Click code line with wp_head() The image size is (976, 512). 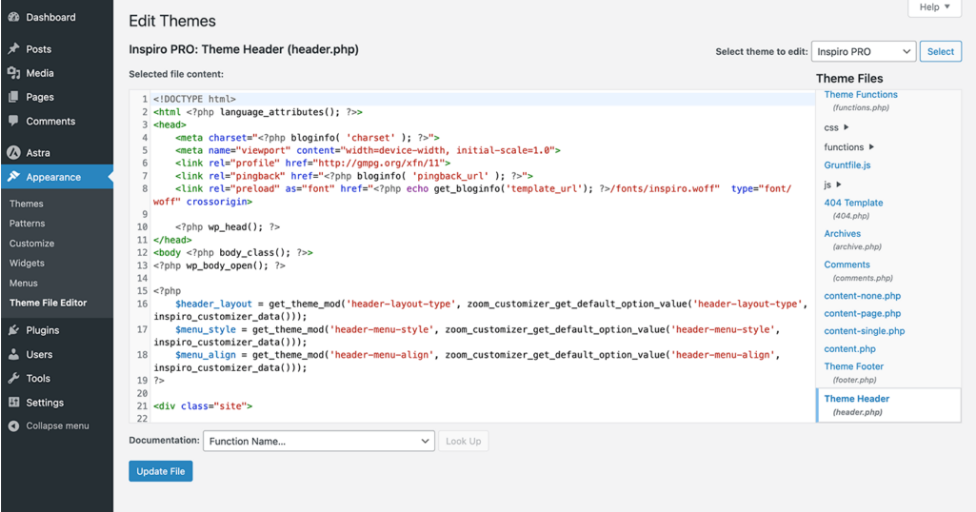pos(227,227)
